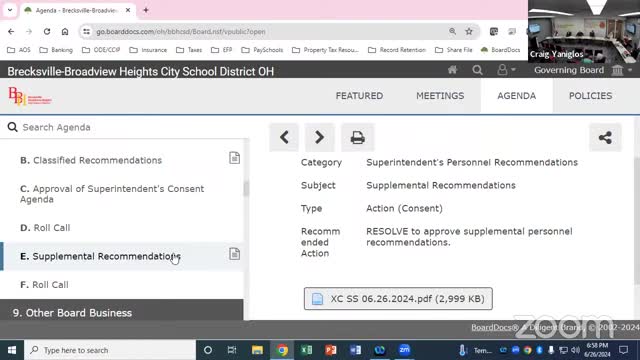Open Word from taskbar

click(x=356, y=350)
